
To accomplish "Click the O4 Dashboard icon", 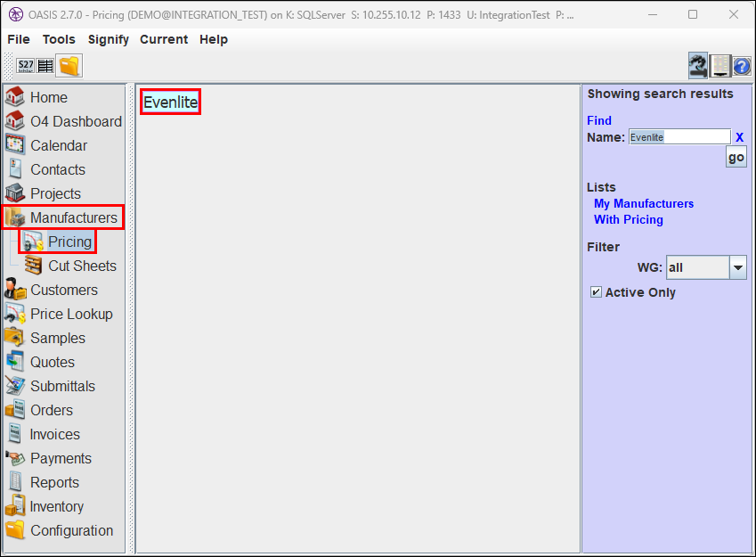I will [15, 120].
